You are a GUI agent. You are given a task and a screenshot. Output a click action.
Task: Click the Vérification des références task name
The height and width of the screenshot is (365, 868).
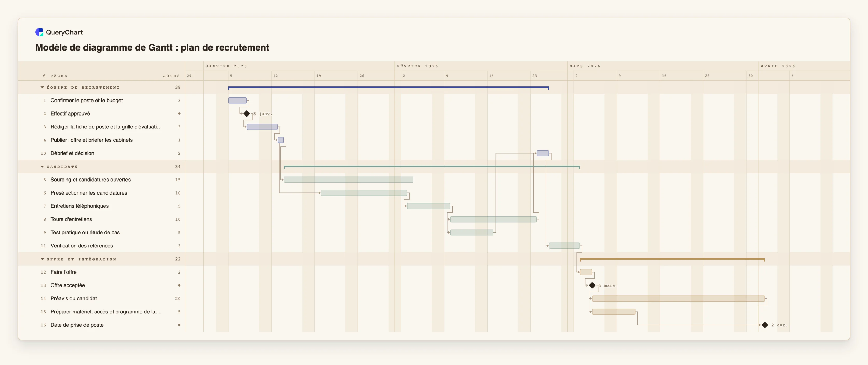82,246
